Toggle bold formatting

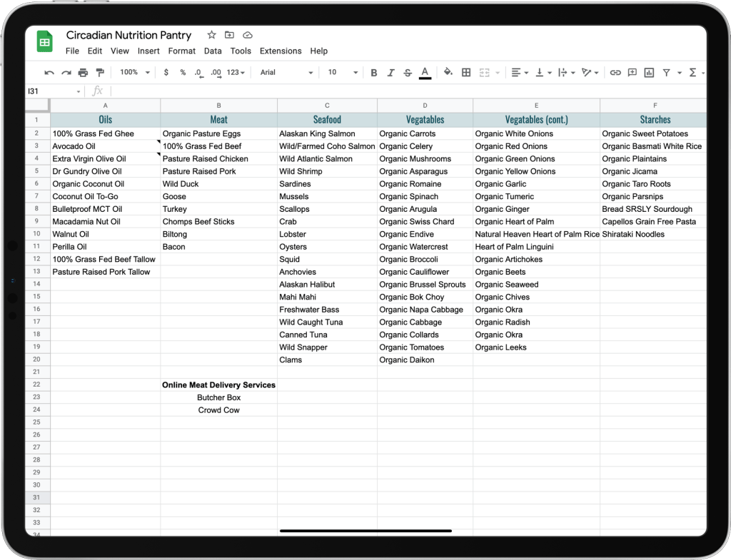(373, 73)
